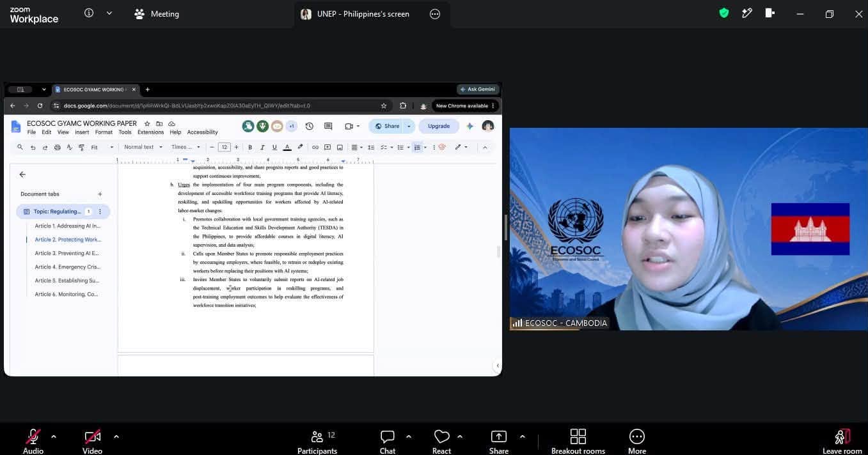
Task: Expand chat options caret
Action: (x=409, y=436)
